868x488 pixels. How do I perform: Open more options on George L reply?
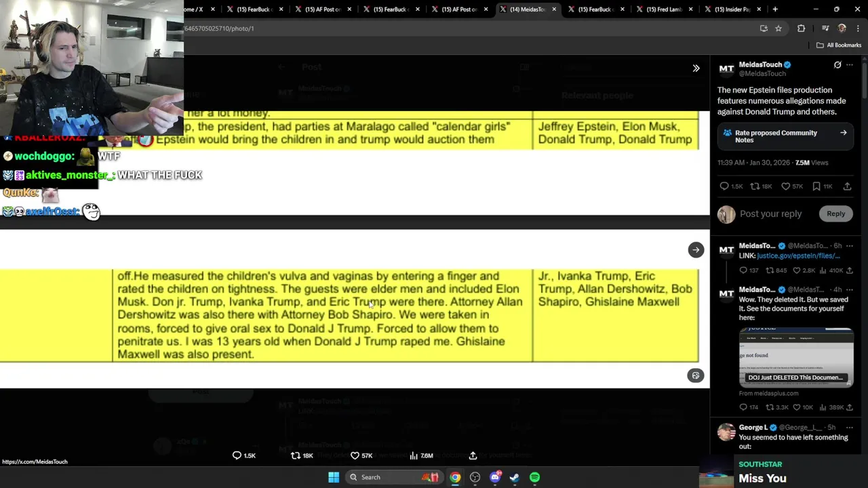850,428
